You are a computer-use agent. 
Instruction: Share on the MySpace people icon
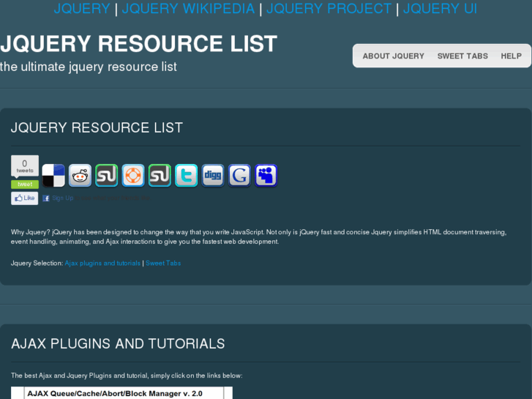(266, 175)
